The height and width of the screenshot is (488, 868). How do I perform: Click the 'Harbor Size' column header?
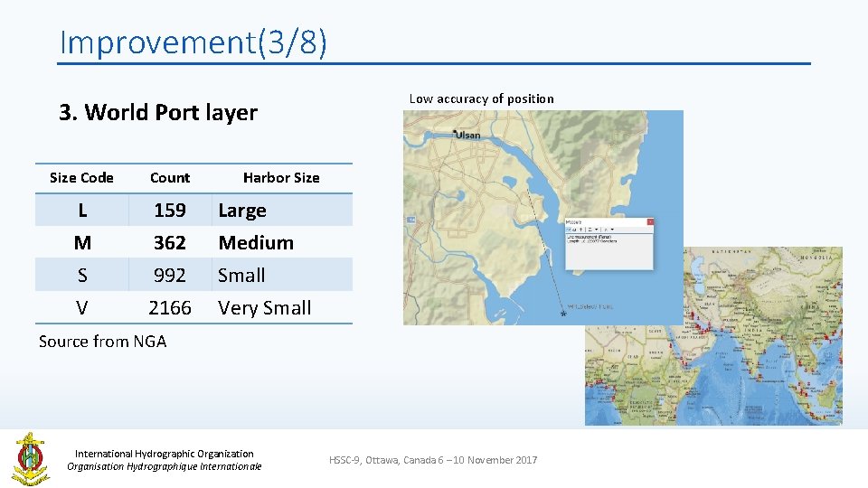(x=281, y=178)
